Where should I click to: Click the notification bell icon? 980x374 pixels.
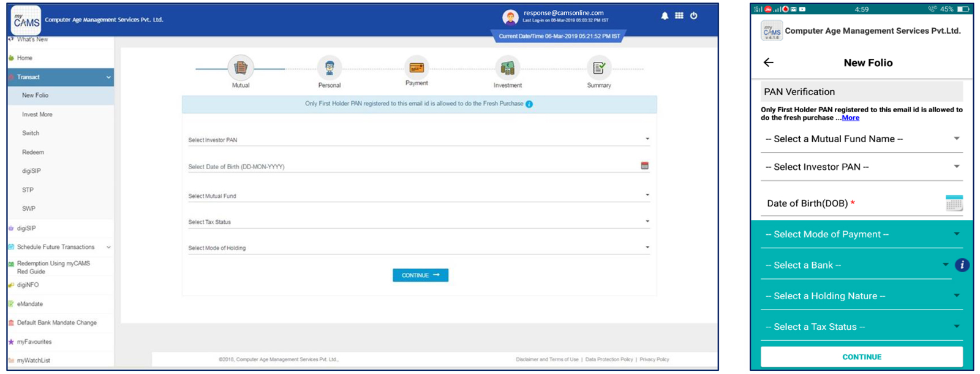pos(665,16)
